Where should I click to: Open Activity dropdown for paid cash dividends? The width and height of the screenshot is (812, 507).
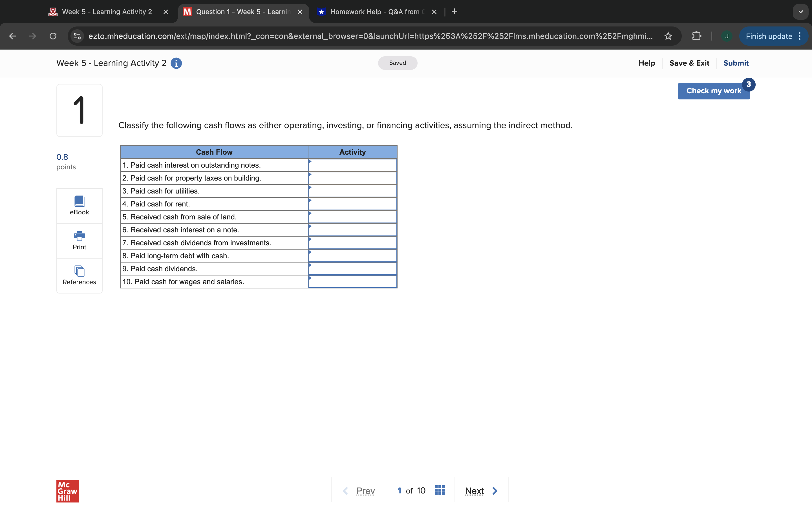pyautogui.click(x=352, y=269)
